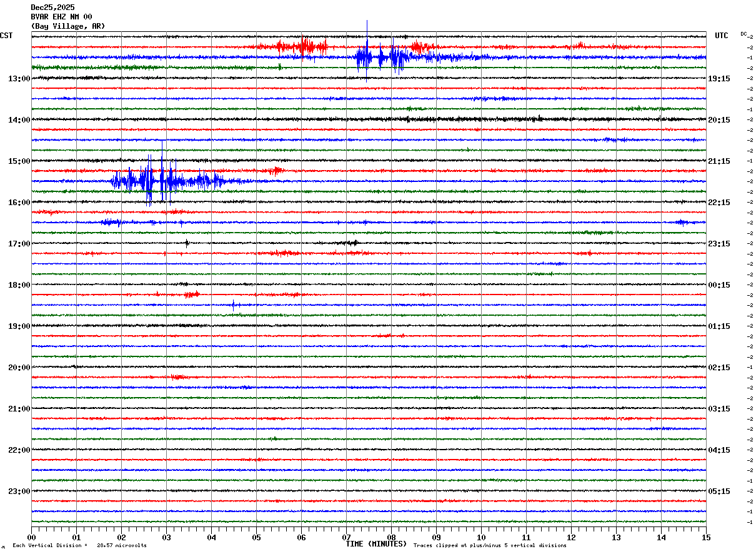Viewport: 756px width, 554px height.
Task: Pick minute tick 01 on the time axis
Action: [x=76, y=537]
